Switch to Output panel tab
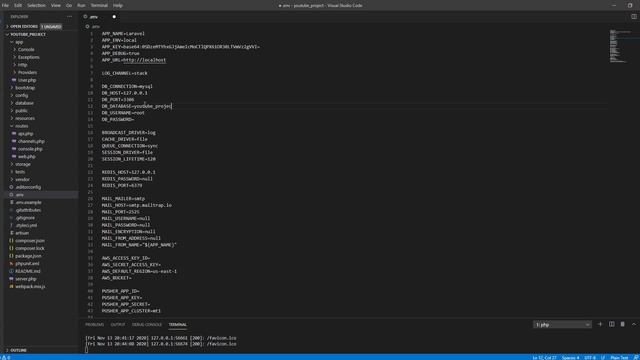640x360 pixels. coord(118,324)
